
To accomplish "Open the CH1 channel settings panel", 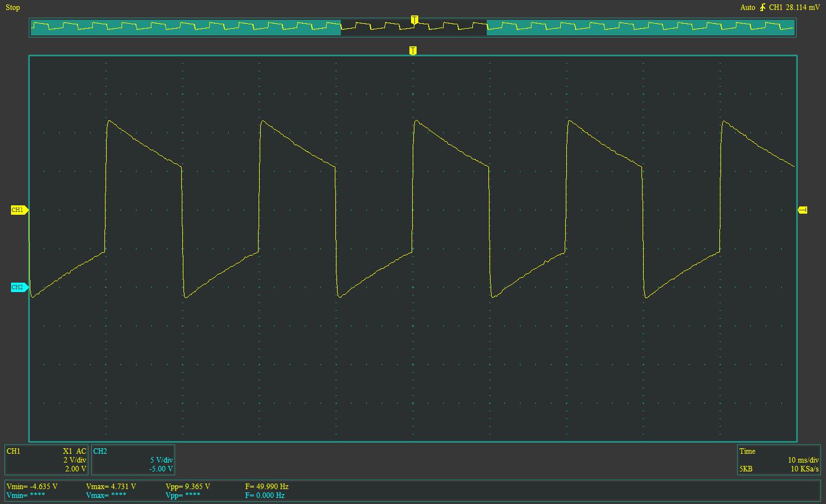I will (x=47, y=460).
